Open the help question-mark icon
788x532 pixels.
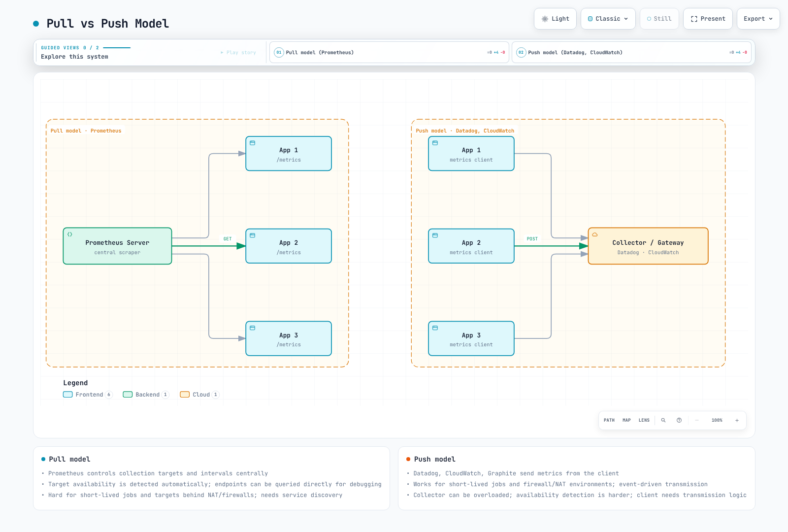coord(679,420)
